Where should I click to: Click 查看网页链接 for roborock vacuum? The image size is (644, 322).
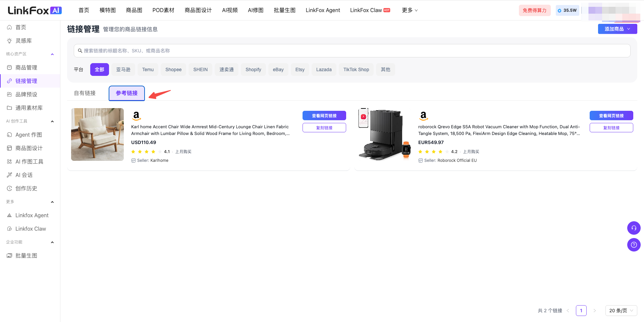pyautogui.click(x=611, y=116)
